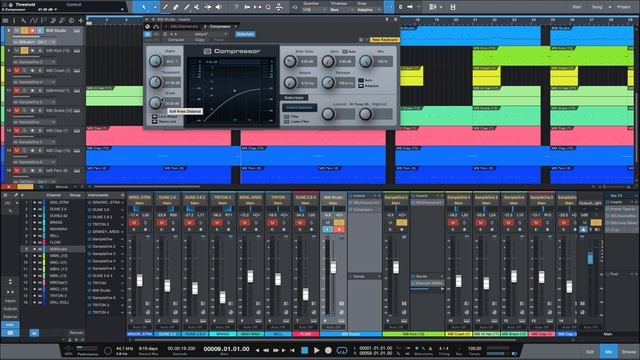Click the Stop button in transport
This screenshot has height=360, width=640.
[x=304, y=350]
